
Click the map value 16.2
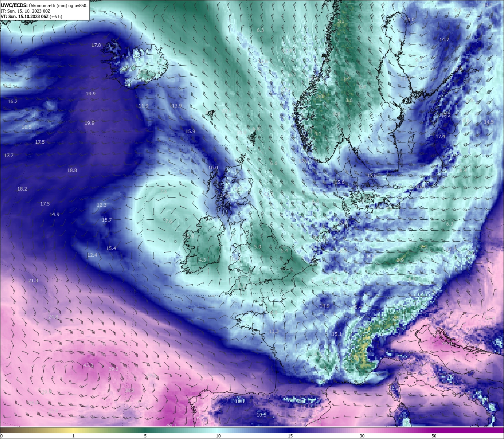(x=13, y=102)
